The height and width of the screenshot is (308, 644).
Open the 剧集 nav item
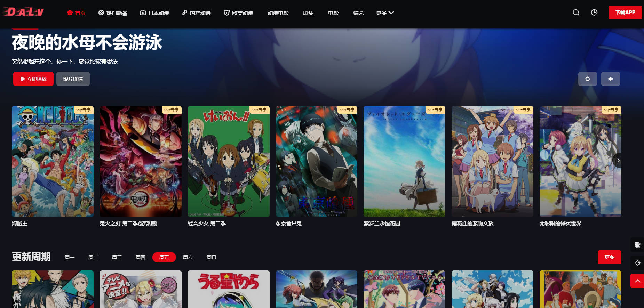coord(308,13)
